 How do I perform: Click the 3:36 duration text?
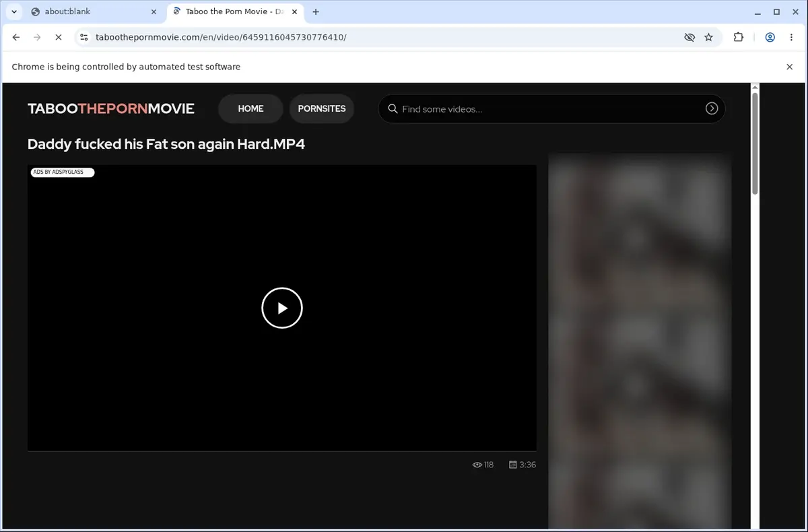point(528,465)
